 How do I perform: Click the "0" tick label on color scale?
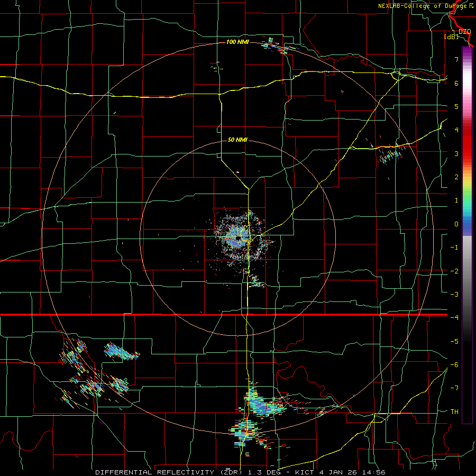pyautogui.click(x=456, y=224)
